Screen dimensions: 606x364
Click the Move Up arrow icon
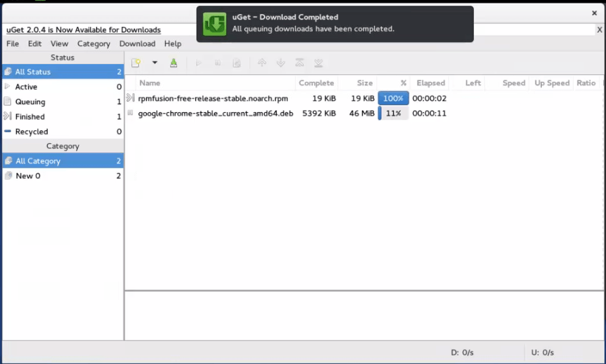pos(262,63)
